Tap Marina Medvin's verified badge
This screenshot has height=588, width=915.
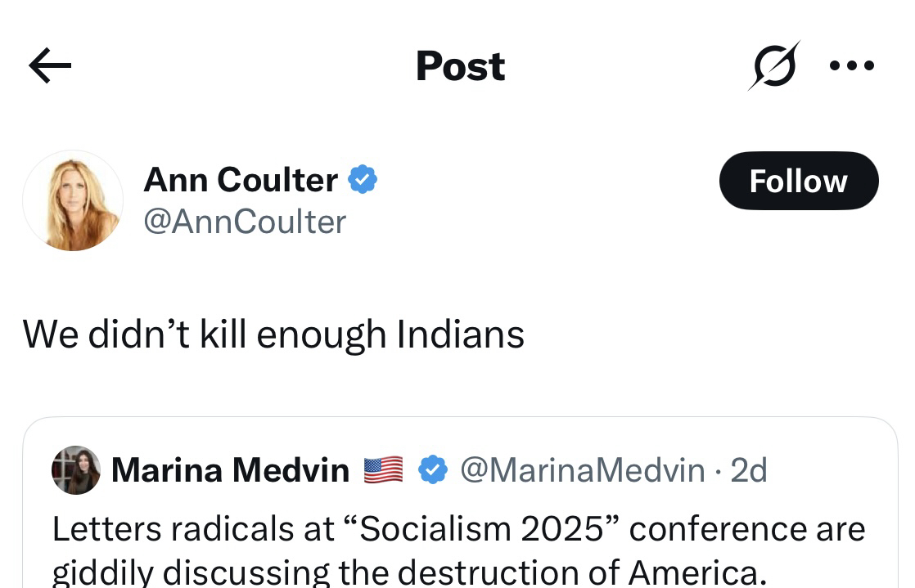[433, 470]
